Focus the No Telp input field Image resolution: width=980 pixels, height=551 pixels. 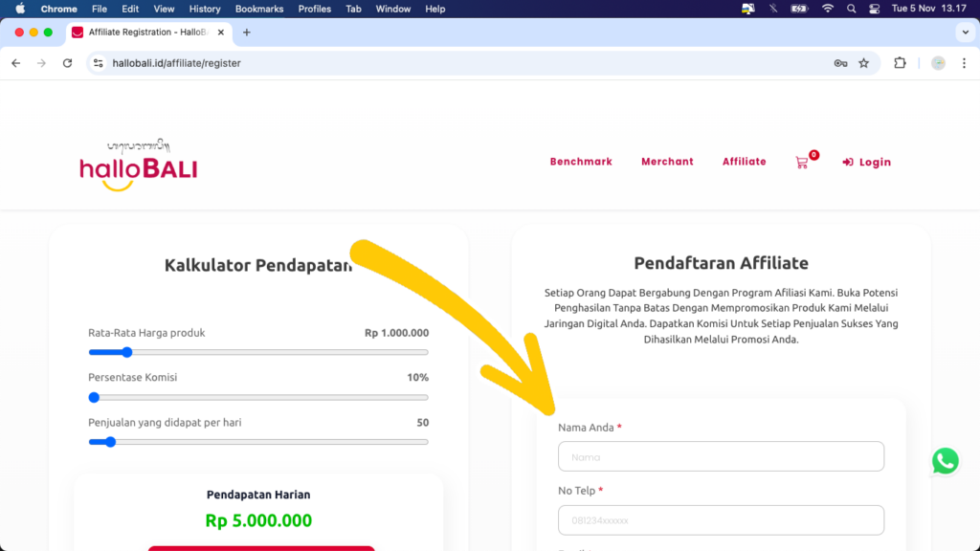coord(721,520)
